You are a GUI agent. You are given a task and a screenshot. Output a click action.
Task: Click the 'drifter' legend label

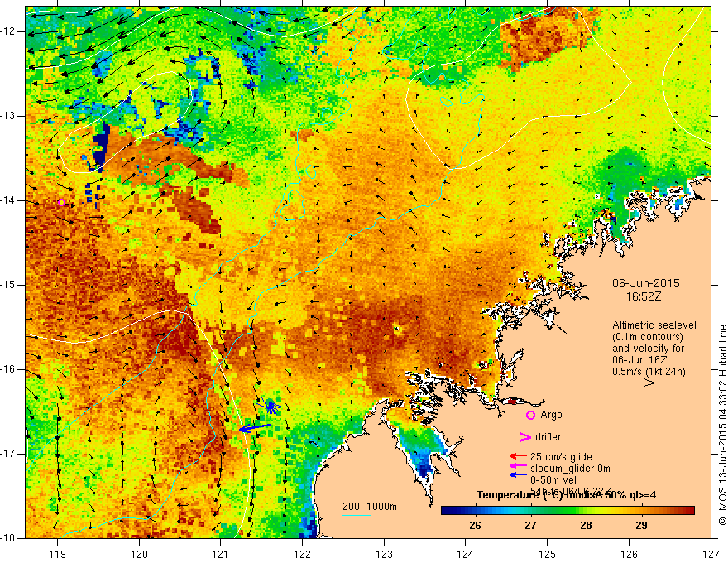pyautogui.click(x=548, y=437)
